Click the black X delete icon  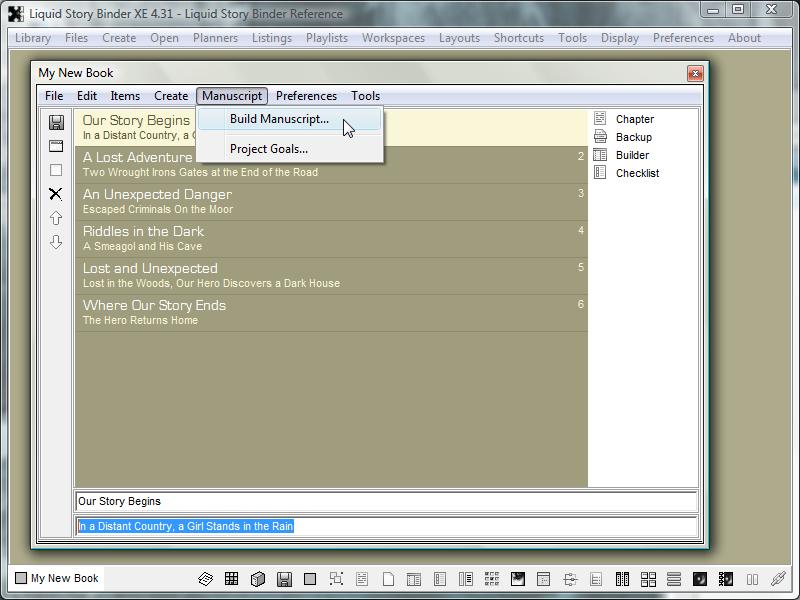pos(56,194)
